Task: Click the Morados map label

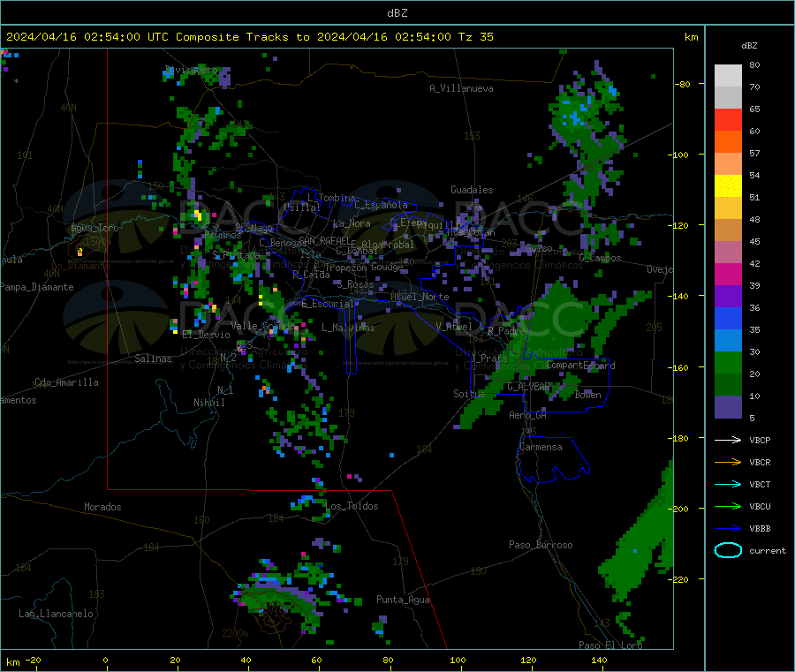Action: [102, 507]
